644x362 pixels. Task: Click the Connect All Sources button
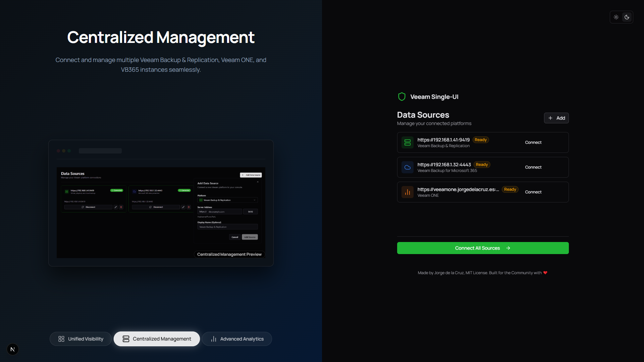point(482,248)
